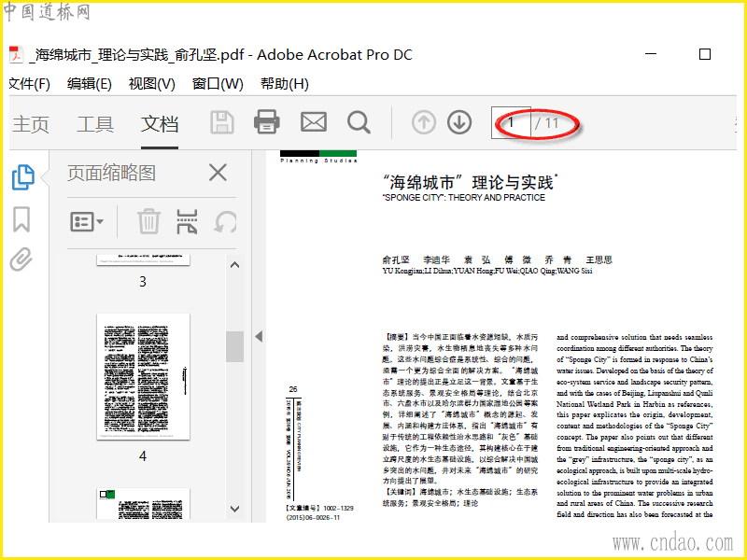747x560 pixels.
Task: Maximize the Acrobat window
Action: (x=705, y=54)
